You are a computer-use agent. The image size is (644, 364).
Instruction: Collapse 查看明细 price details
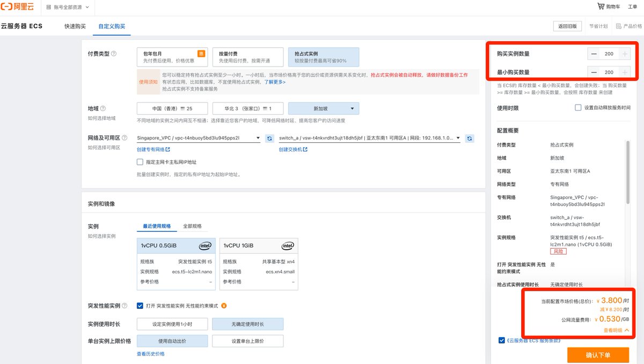point(616,330)
